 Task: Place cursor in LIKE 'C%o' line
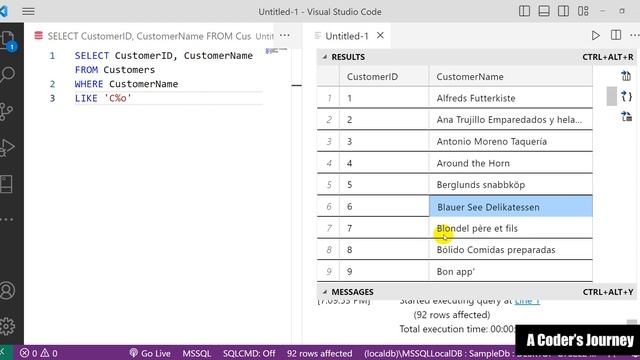point(103,98)
